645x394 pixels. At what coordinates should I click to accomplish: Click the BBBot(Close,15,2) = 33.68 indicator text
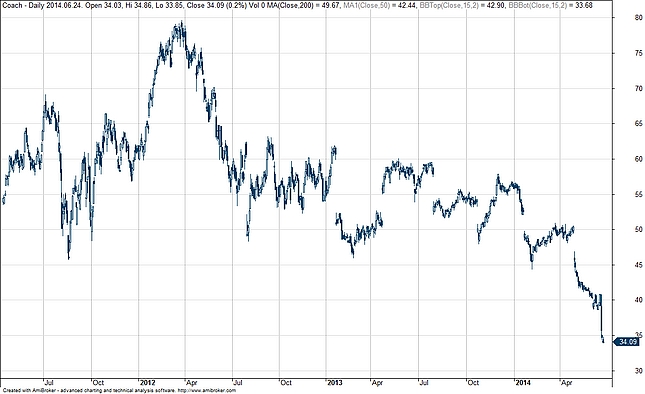550,5
